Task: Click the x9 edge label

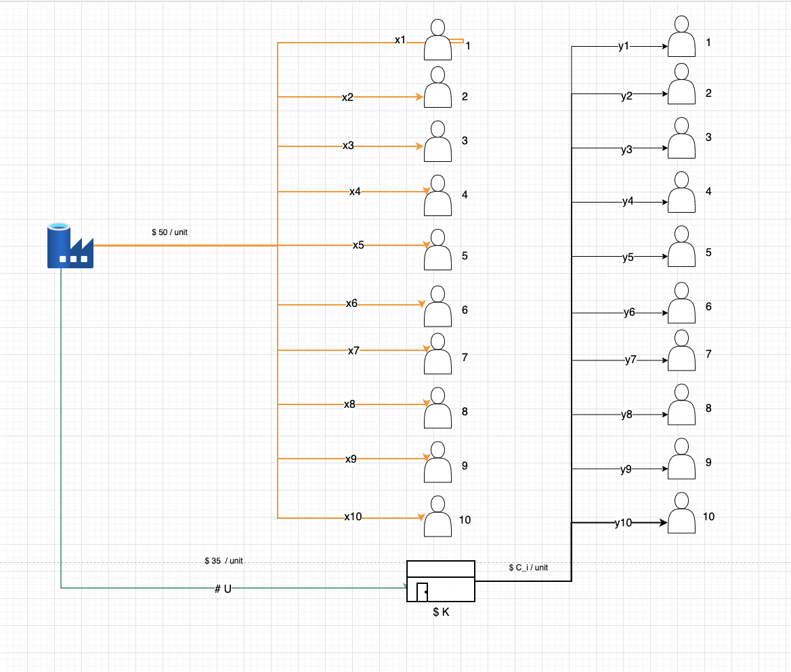Action: pyautogui.click(x=351, y=459)
